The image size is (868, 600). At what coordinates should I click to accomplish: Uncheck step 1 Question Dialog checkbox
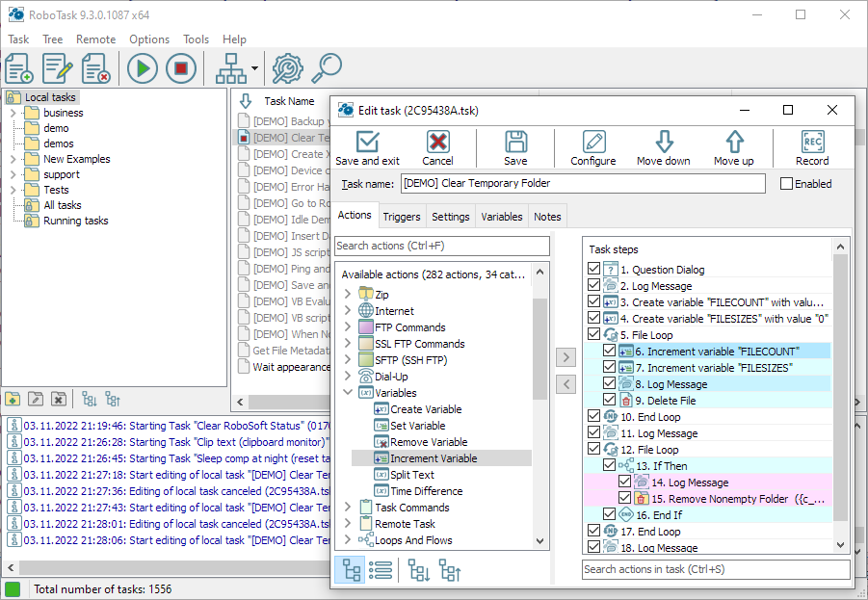(x=593, y=270)
